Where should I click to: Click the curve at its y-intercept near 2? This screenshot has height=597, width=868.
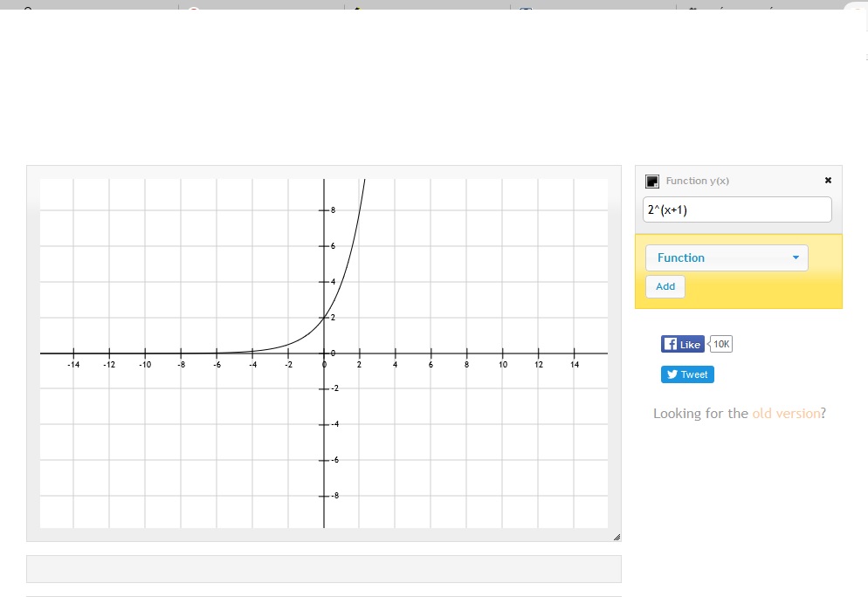(x=324, y=318)
